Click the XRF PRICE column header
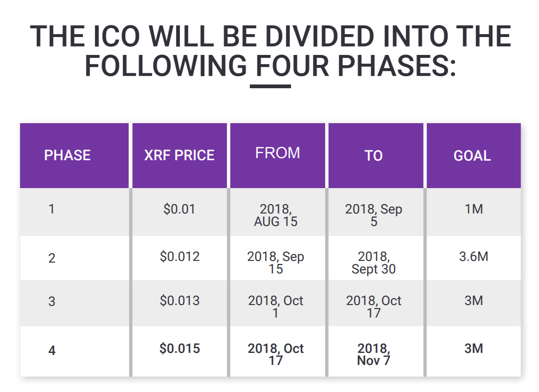Viewport: 539px width, 392px height. point(179,155)
